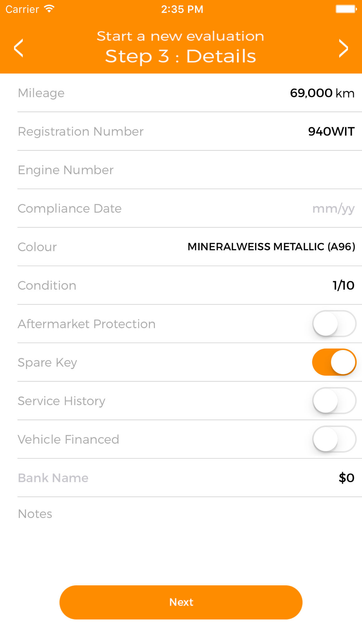Image resolution: width=362 pixels, height=644 pixels.
Task: Tap the $0 finance amount
Action: (346, 478)
